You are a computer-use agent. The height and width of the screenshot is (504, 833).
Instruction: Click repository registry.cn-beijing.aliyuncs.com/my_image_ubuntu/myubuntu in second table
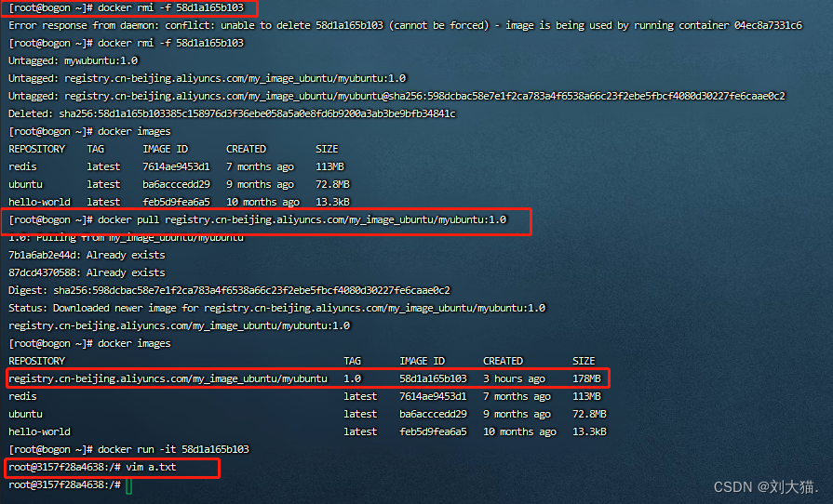[x=168, y=378]
